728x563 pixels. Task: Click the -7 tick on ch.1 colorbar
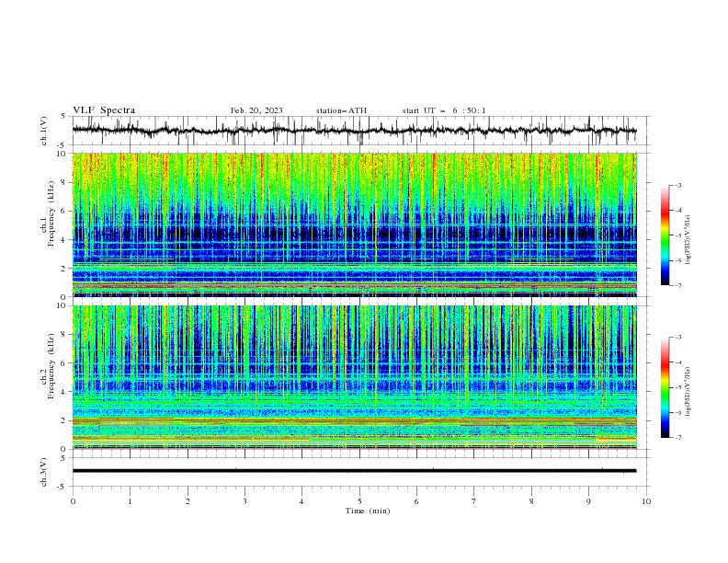pos(678,285)
